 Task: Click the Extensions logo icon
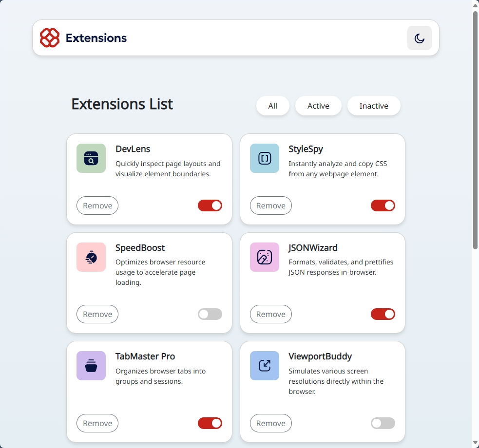(x=50, y=38)
